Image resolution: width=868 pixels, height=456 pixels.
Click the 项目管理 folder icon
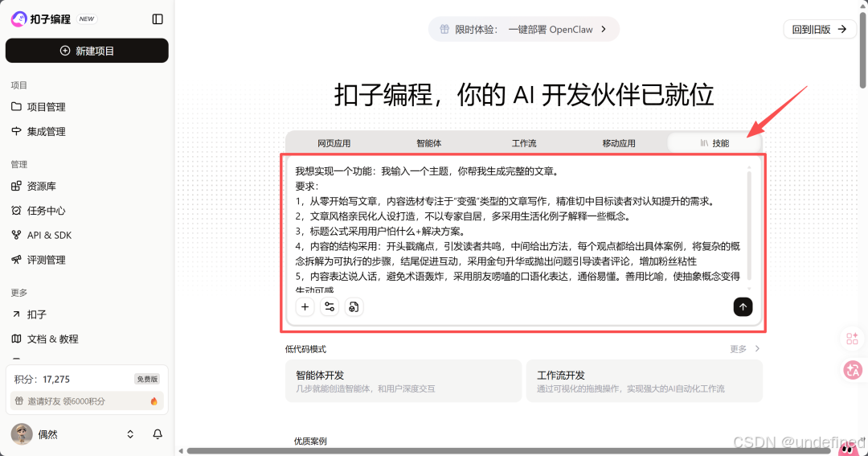pos(16,106)
